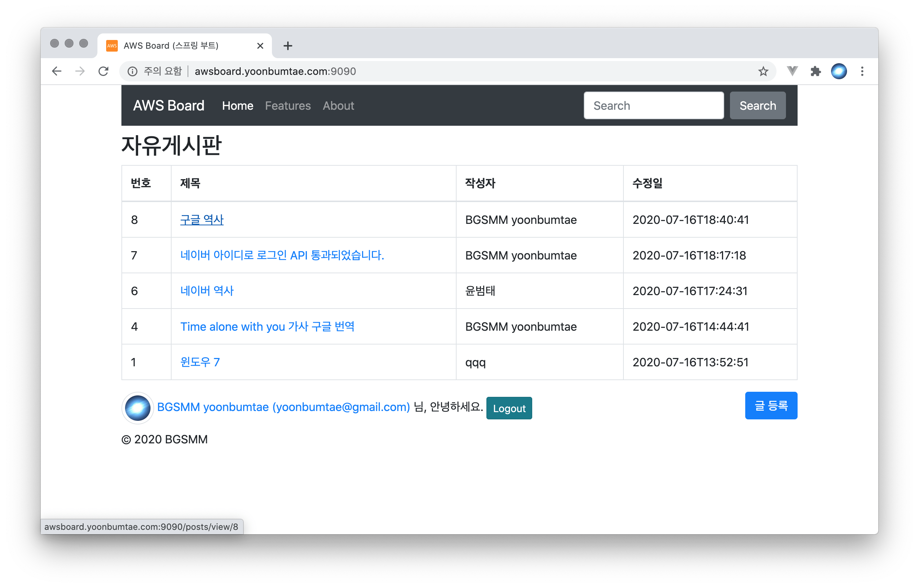Open the Chrome three-dot menu

click(862, 71)
